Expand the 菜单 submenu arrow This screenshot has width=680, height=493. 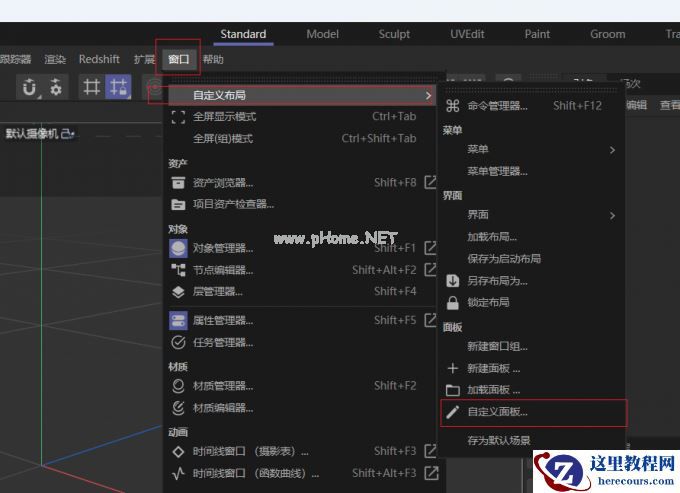612,150
